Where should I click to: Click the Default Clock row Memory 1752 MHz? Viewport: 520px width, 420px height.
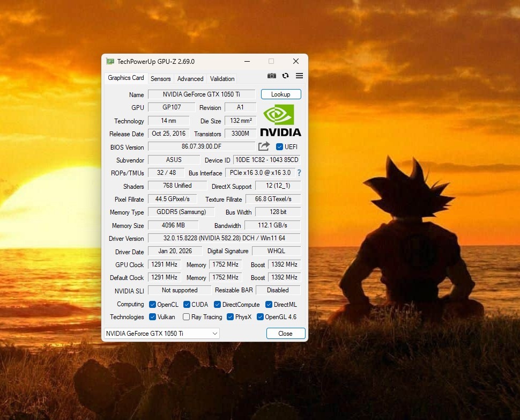(226, 277)
